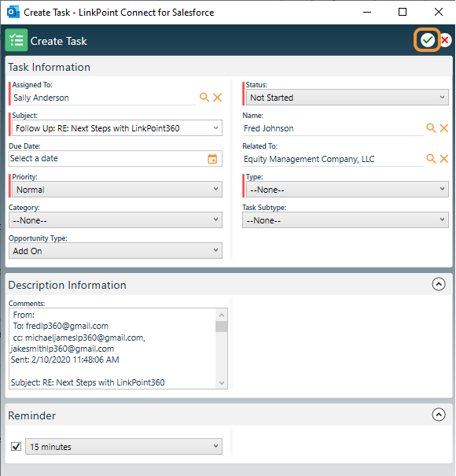The image size is (456, 476).
Task: Search Related To record
Action: [431, 159]
